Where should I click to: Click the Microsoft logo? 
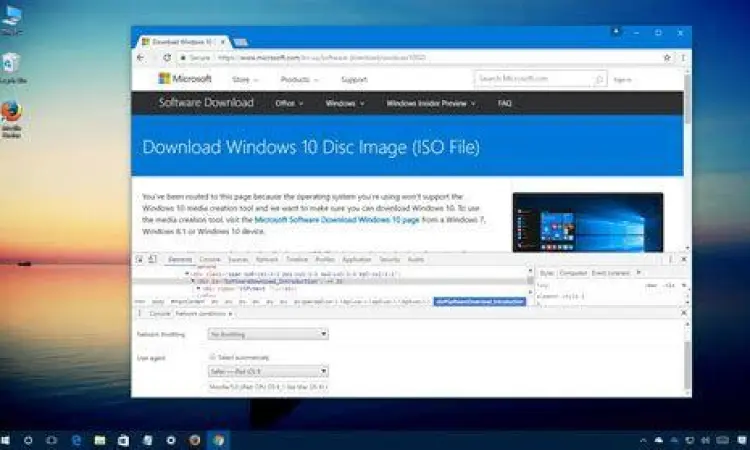(x=185, y=78)
